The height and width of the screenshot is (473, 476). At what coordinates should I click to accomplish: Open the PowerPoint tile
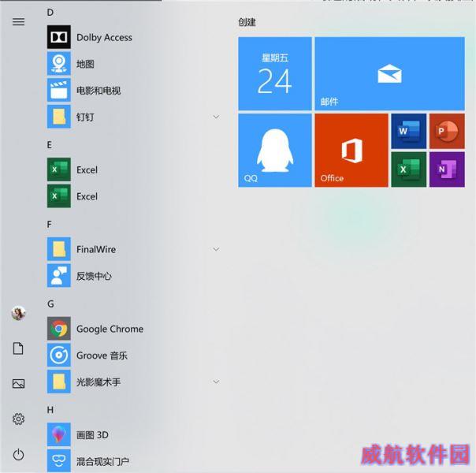coord(447,131)
